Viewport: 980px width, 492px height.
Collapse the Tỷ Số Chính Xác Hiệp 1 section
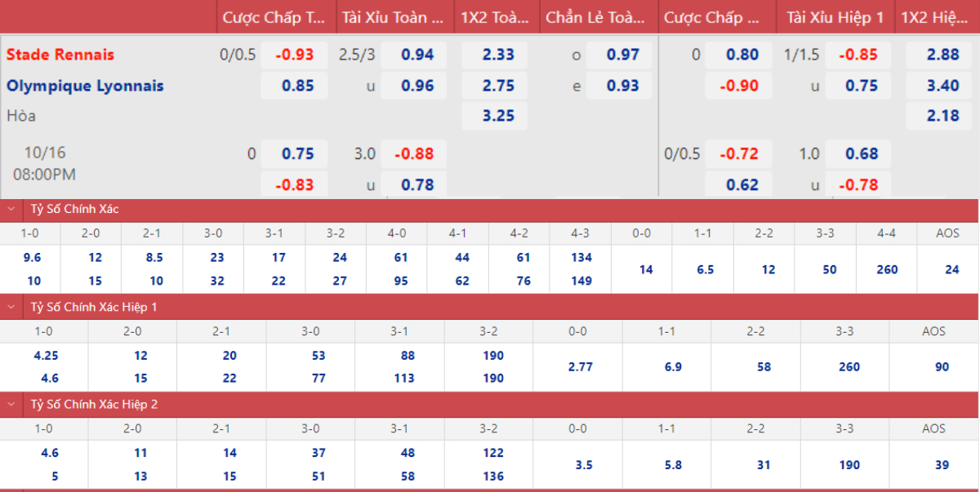11,307
